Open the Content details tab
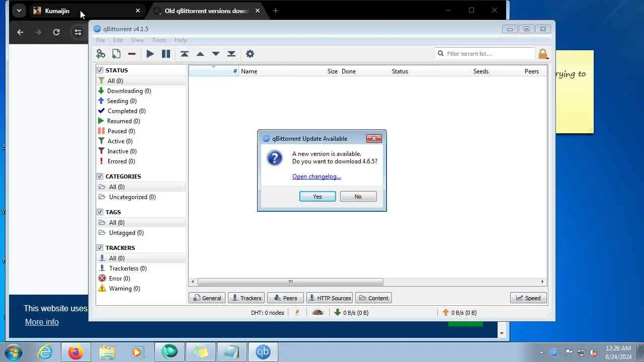The width and height of the screenshot is (644, 362). 373,298
